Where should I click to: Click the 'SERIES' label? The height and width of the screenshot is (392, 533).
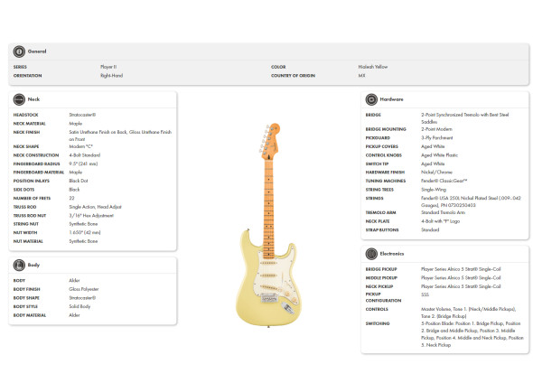(x=20, y=67)
